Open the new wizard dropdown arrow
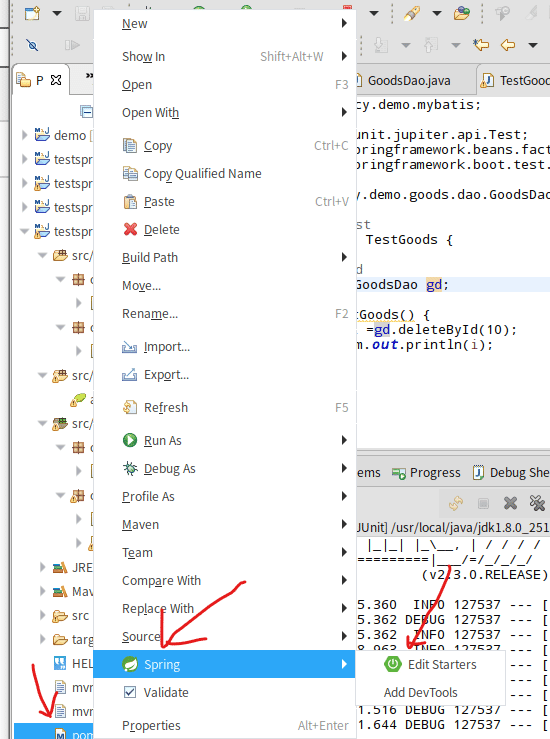This screenshot has width=550, height=739. click(57, 13)
